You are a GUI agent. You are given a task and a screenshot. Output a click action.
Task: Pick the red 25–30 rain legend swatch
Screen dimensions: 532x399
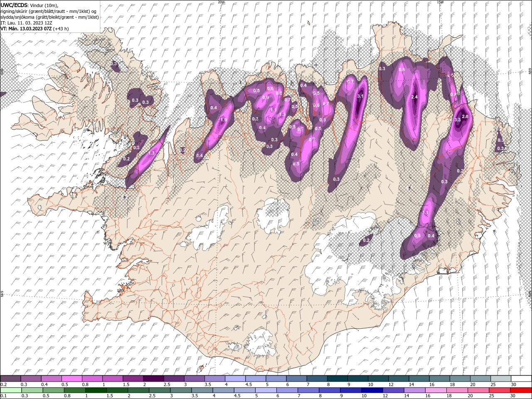click(x=500, y=390)
